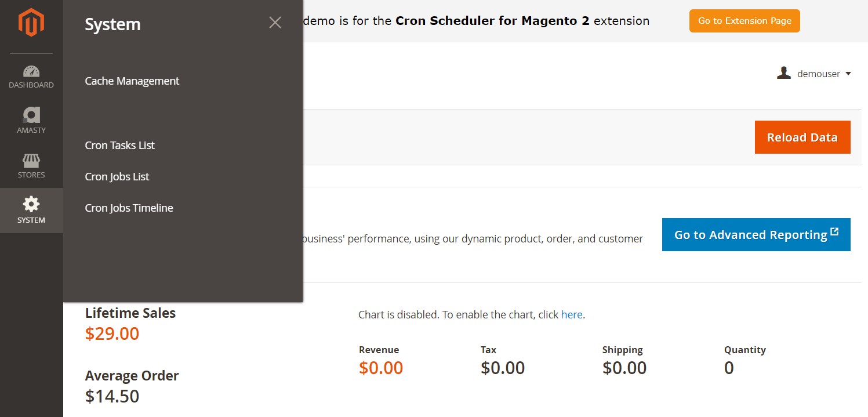868x417 pixels.
Task: Click the external link icon on Advanced Reporting
Action: click(x=834, y=232)
